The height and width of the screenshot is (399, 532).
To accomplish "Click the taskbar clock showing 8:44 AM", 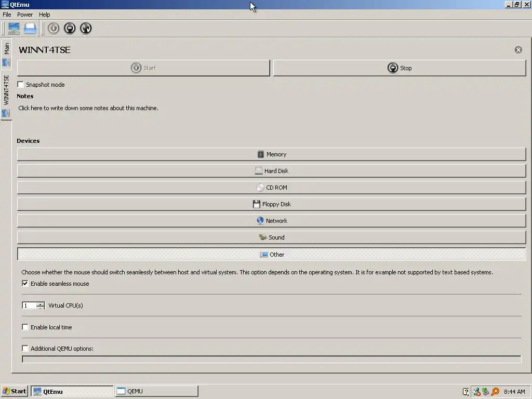I will coord(514,392).
